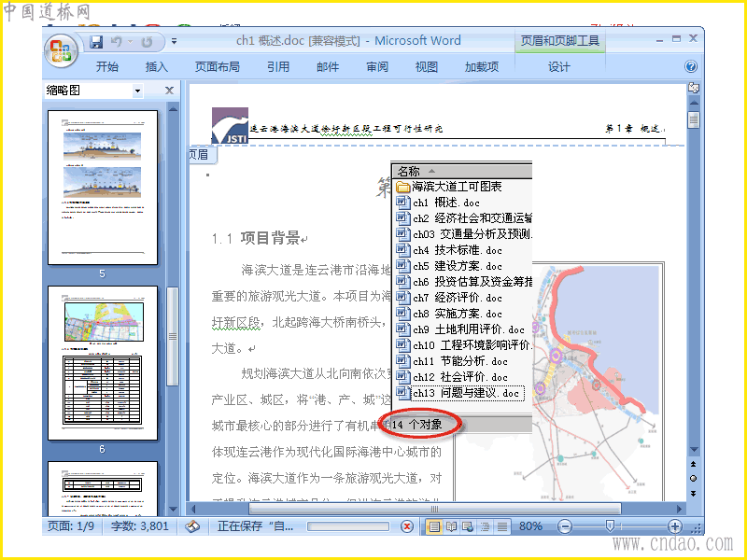Open Word help question mark icon
Image resolution: width=747 pixels, height=560 pixels.
[x=691, y=66]
